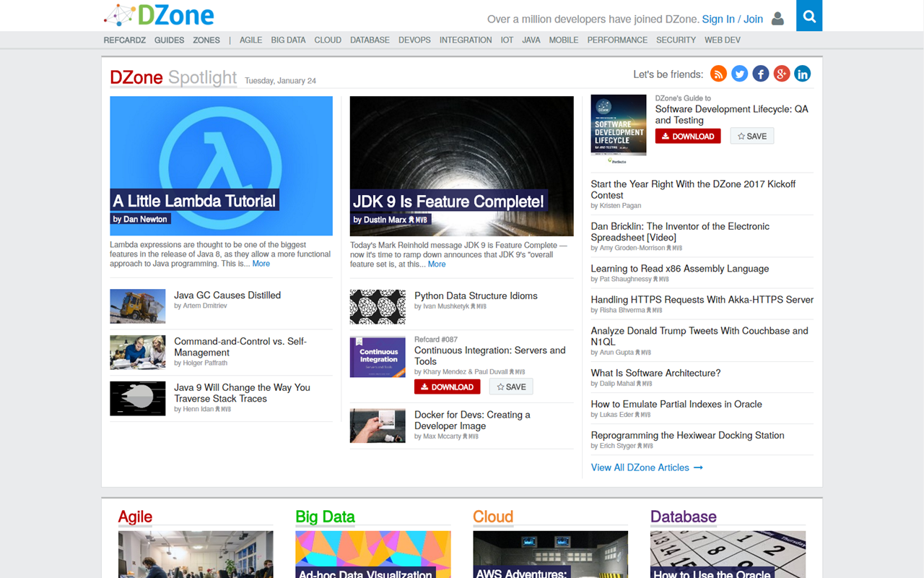Viewport: 924px width, 578px height.
Task: Open Learning to Read x86 Assembly article
Action: coord(680,269)
